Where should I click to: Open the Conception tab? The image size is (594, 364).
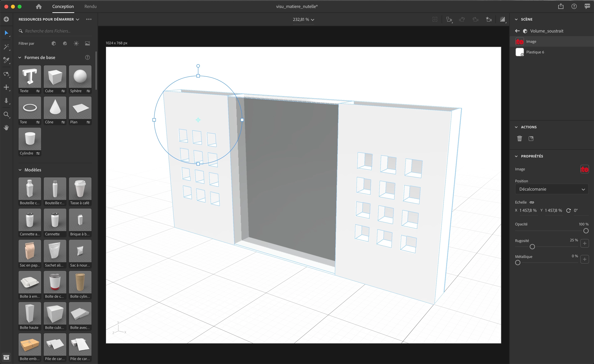(x=63, y=6)
